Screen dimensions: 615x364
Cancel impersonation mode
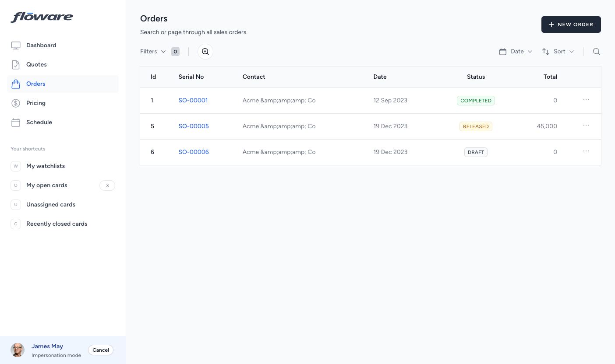(x=101, y=350)
